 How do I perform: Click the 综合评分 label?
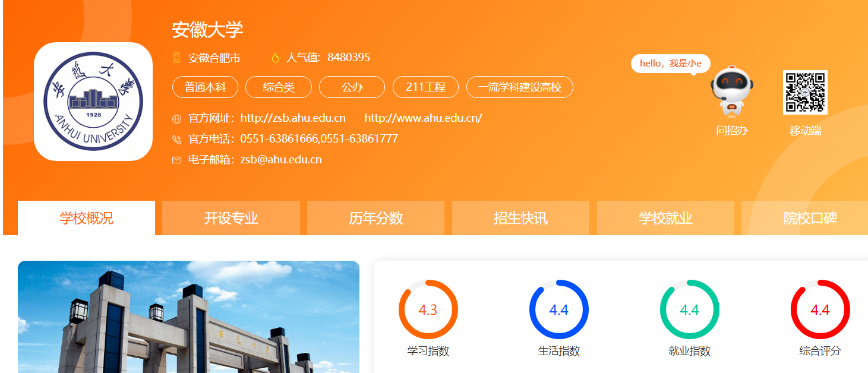click(820, 351)
